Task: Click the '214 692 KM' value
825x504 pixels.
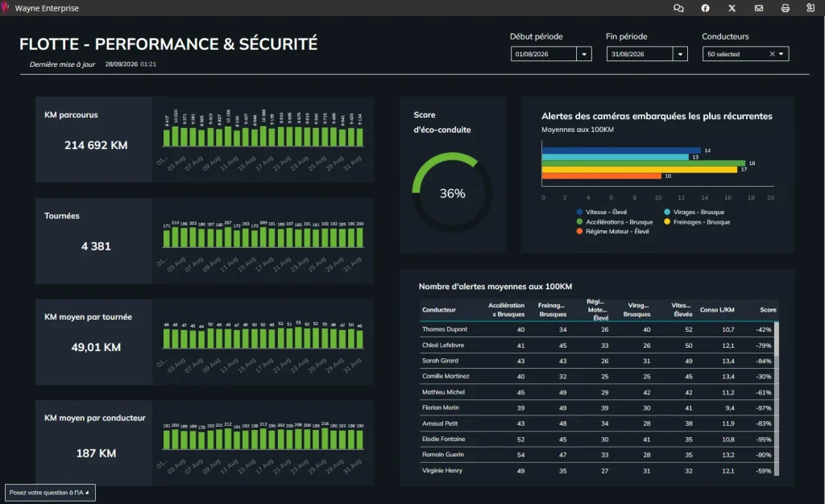Action: coord(96,145)
